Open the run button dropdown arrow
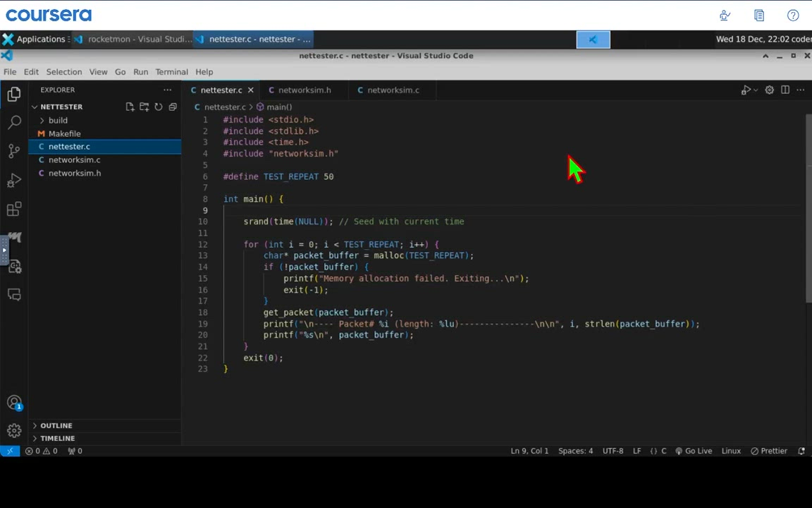 point(756,90)
